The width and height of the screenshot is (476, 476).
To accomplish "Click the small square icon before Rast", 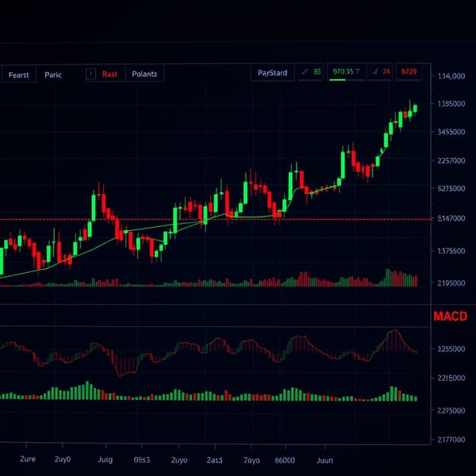I will click(x=90, y=74).
